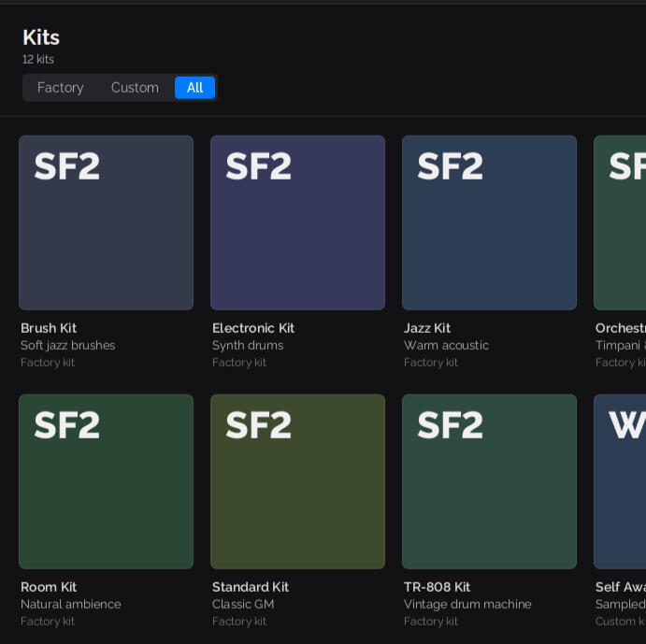Screen dimensions: 646x644
Task: Click 'Factory kit' label under TR-808 Kit
Action: 431,622
